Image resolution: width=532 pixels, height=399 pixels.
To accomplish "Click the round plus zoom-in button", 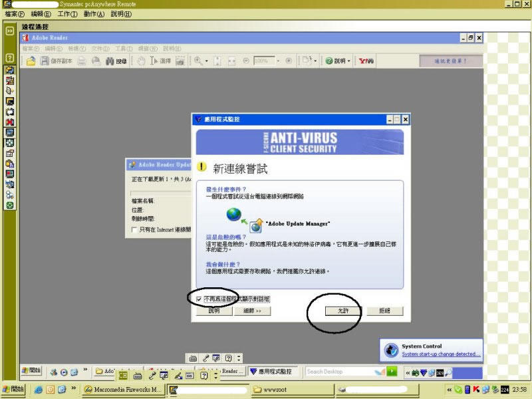I will click(289, 61).
